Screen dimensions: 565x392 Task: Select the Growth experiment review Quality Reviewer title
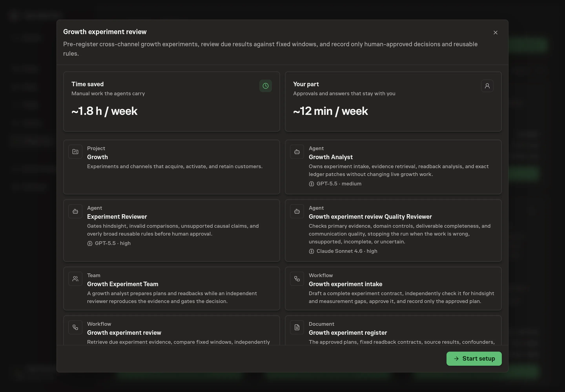pyautogui.click(x=370, y=216)
